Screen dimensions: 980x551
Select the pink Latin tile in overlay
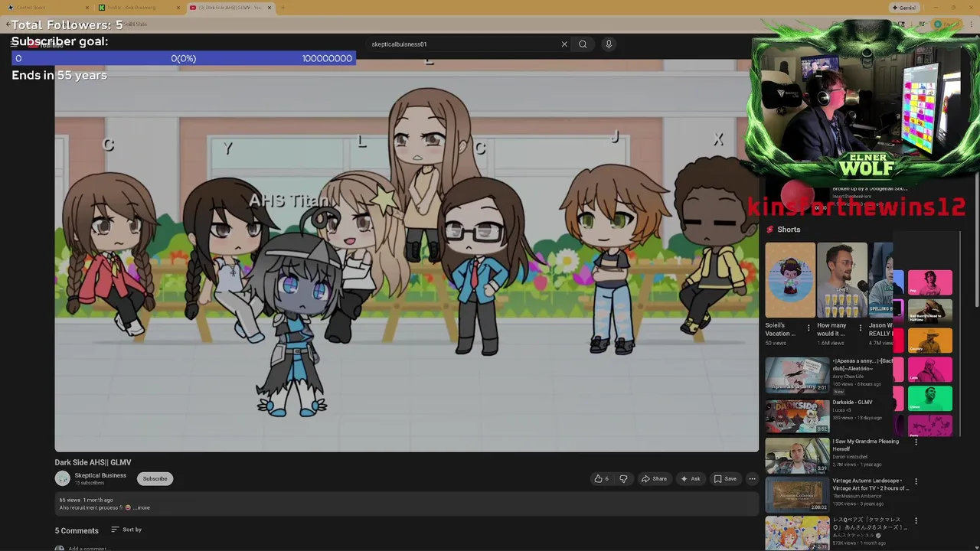pyautogui.click(x=930, y=370)
